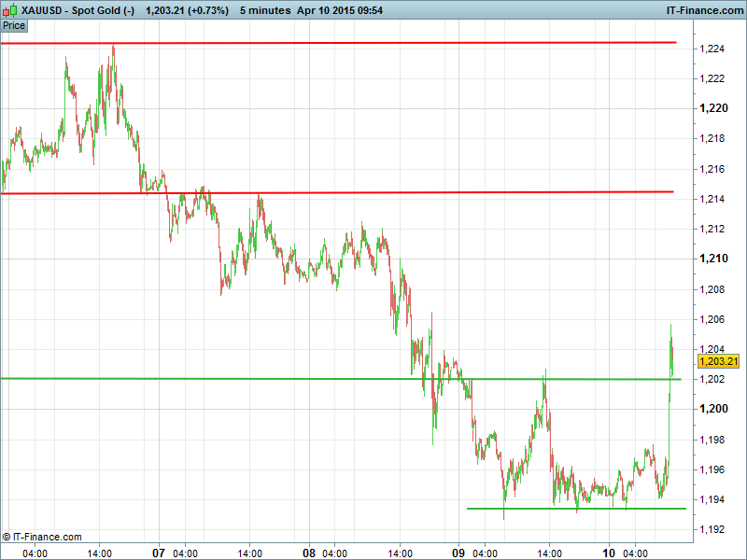Click the 08 date marker on time axis
Image resolution: width=747 pixels, height=560 pixels.
click(x=309, y=553)
